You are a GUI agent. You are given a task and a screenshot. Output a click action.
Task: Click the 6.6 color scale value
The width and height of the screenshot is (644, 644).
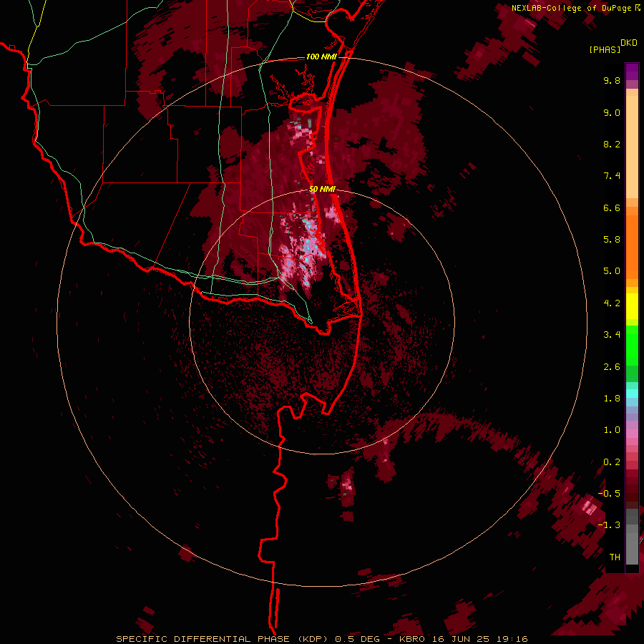(612, 208)
